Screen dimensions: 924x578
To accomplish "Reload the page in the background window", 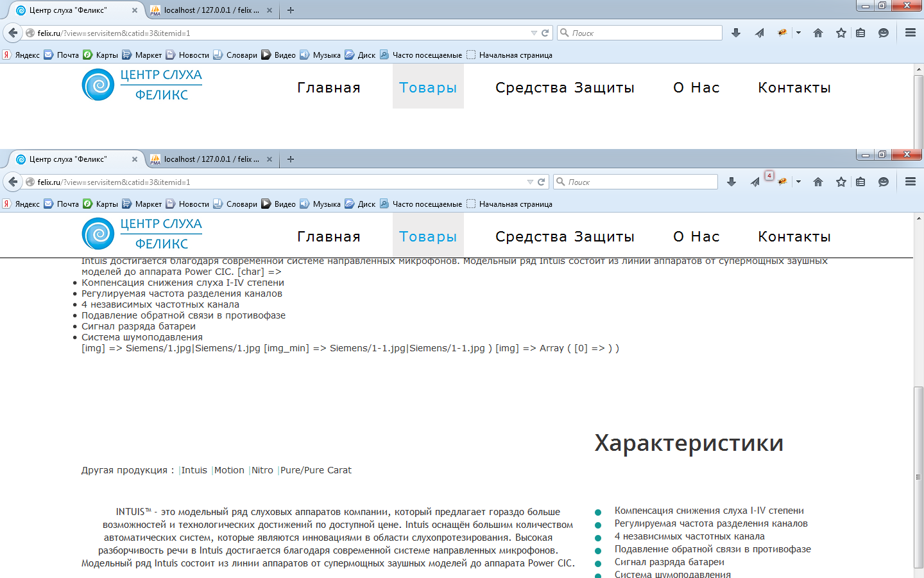I will 545,33.
